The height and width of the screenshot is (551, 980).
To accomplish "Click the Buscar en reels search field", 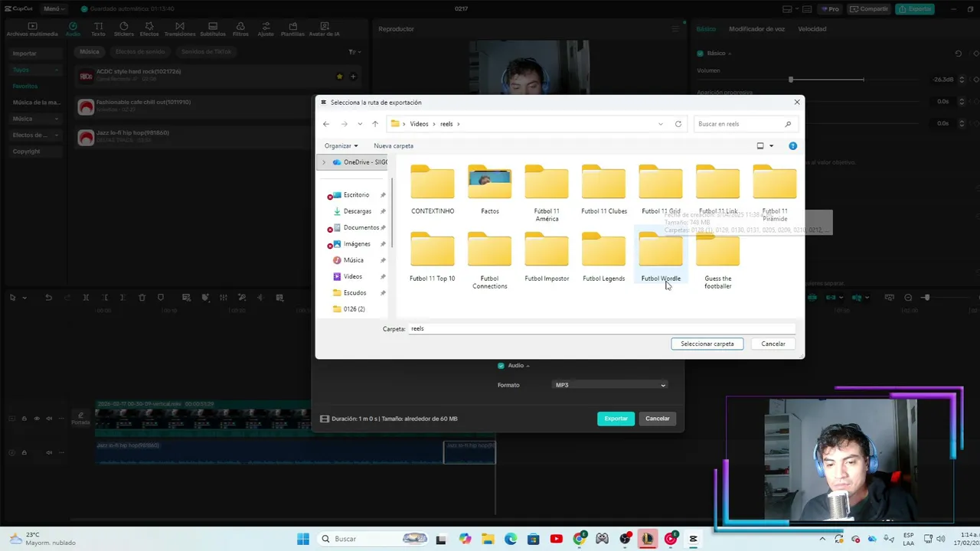I will tap(744, 124).
